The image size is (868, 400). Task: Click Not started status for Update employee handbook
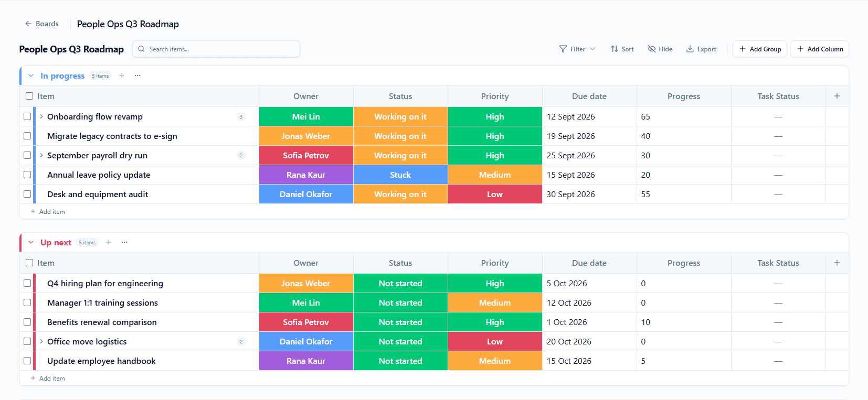click(x=400, y=361)
